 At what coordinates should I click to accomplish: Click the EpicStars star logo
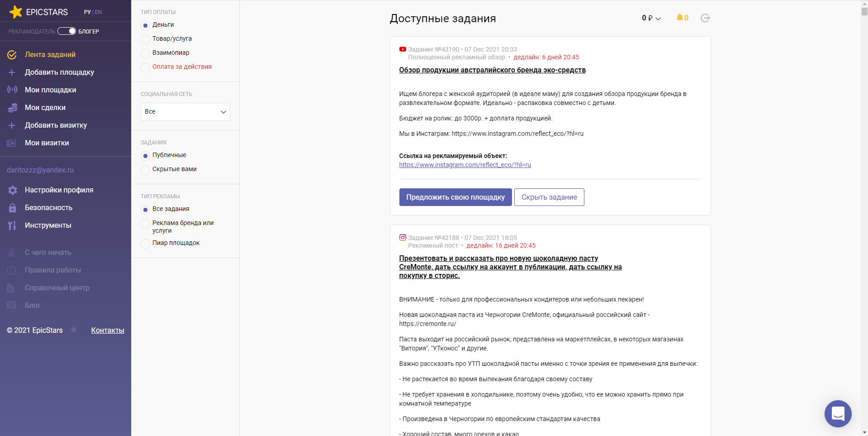pos(16,12)
